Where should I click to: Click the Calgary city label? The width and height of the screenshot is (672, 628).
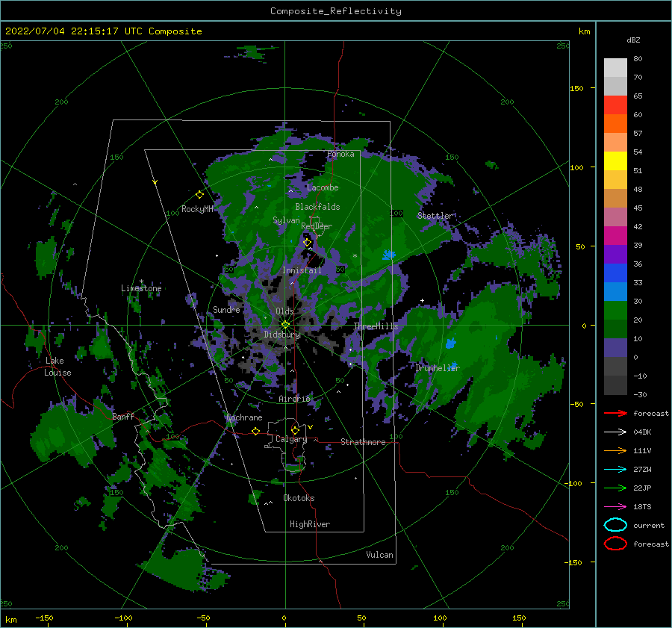point(291,439)
